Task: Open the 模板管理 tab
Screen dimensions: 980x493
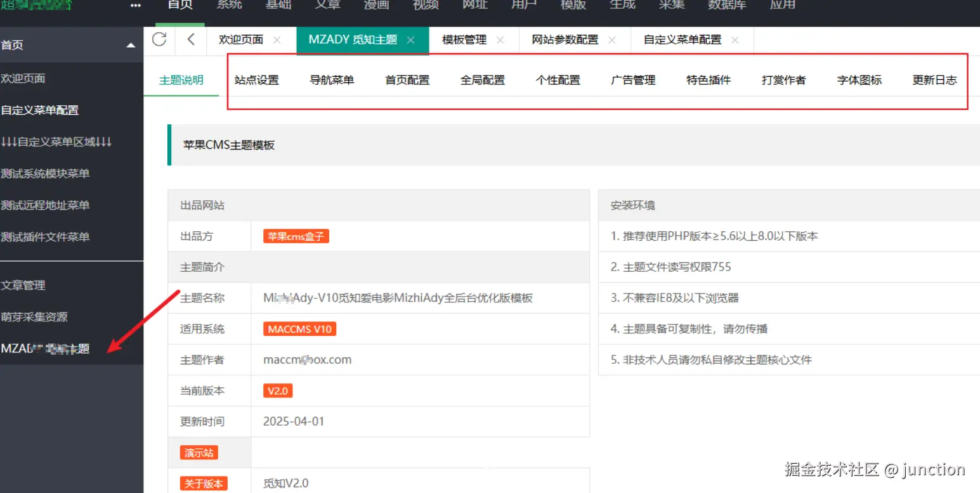Action: pyautogui.click(x=464, y=40)
